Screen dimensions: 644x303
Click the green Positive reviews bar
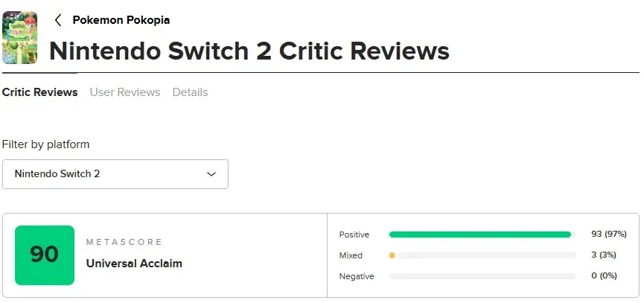pos(480,235)
